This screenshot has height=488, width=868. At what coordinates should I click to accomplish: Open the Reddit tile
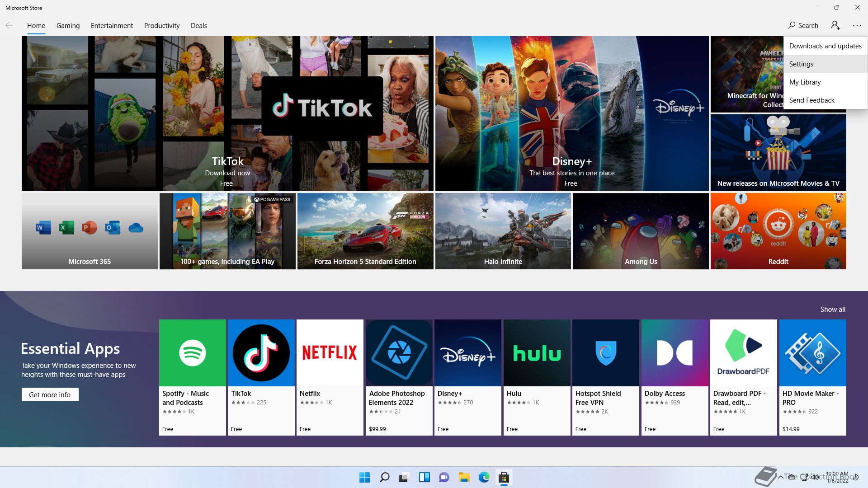(x=778, y=231)
